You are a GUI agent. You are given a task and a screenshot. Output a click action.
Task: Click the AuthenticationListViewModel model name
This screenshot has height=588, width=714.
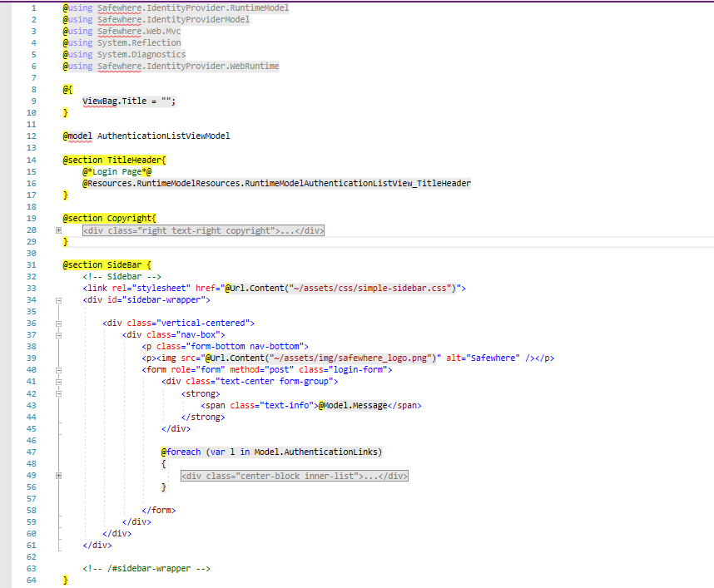(163, 136)
